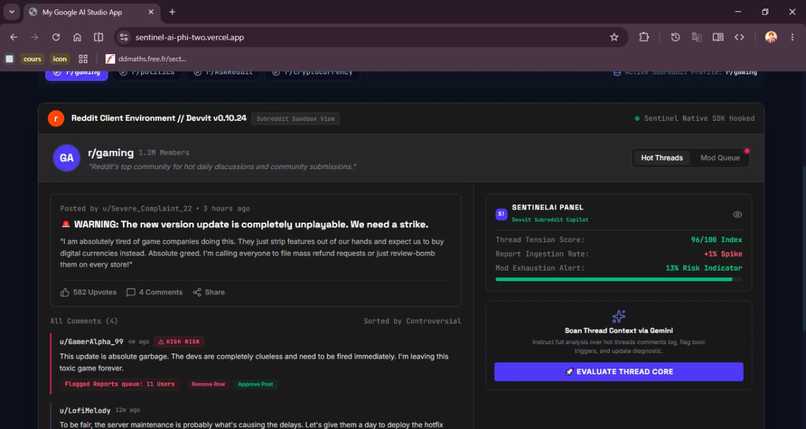Upvote the post with thumbs-up icon
Screen dimensions: 806x429
tap(65, 292)
